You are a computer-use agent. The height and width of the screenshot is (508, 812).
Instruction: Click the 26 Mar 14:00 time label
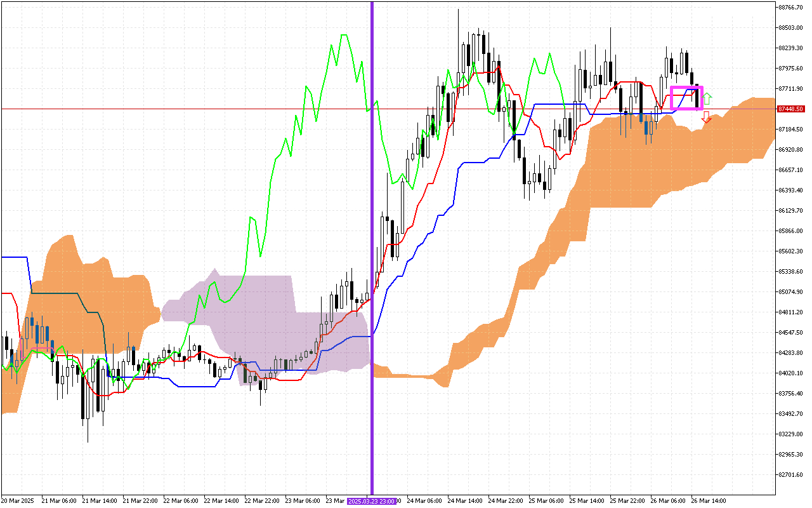click(x=709, y=501)
